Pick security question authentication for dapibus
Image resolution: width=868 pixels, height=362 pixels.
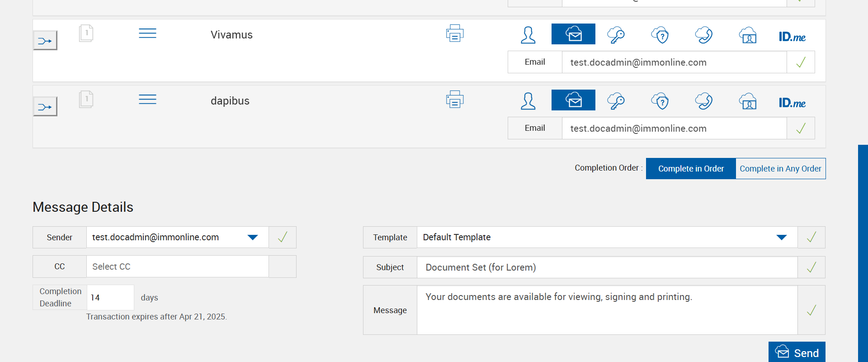(660, 101)
